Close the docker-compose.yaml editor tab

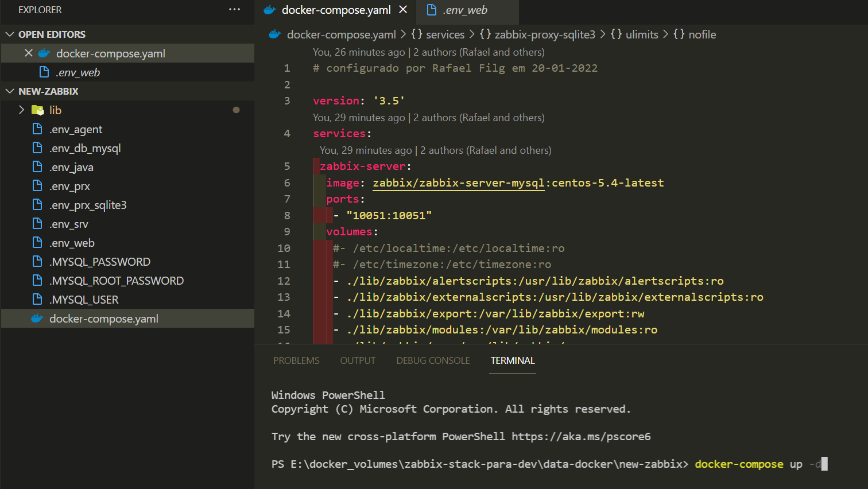coord(403,10)
